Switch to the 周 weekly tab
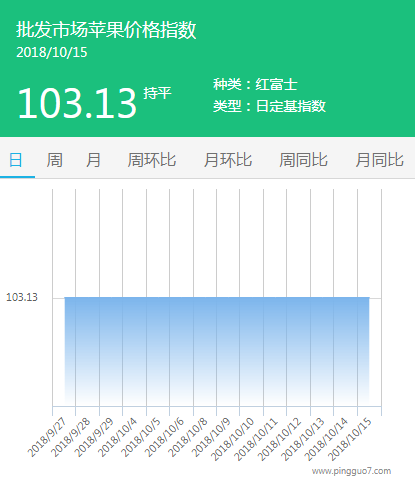The width and height of the screenshot is (415, 483). (55, 160)
